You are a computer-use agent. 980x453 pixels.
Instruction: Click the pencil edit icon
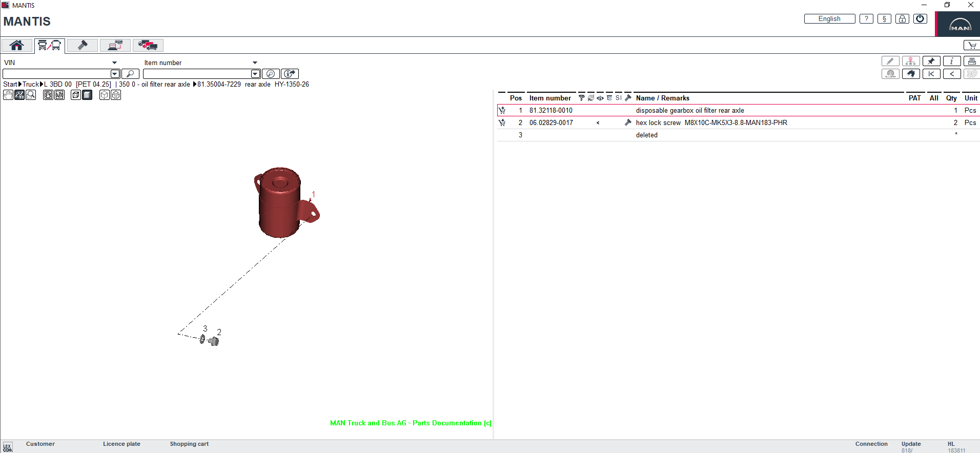tap(890, 61)
